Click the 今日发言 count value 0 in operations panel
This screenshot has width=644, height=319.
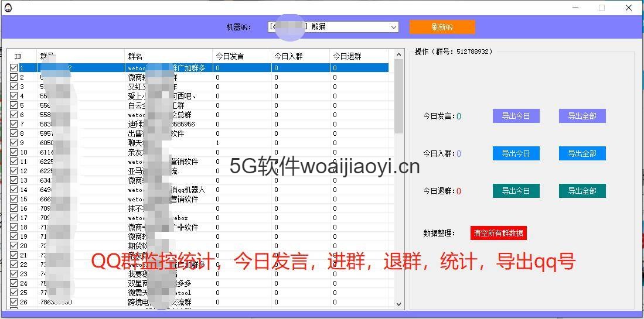tap(459, 116)
